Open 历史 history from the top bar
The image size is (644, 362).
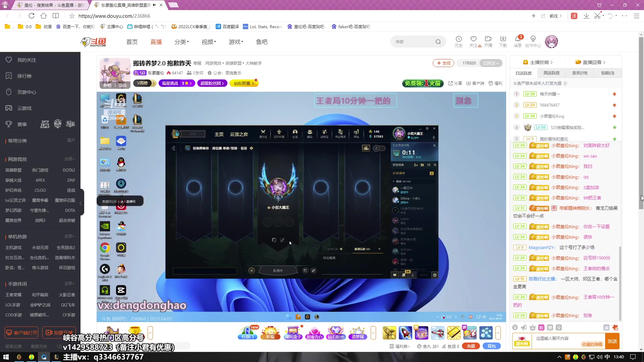point(458,41)
